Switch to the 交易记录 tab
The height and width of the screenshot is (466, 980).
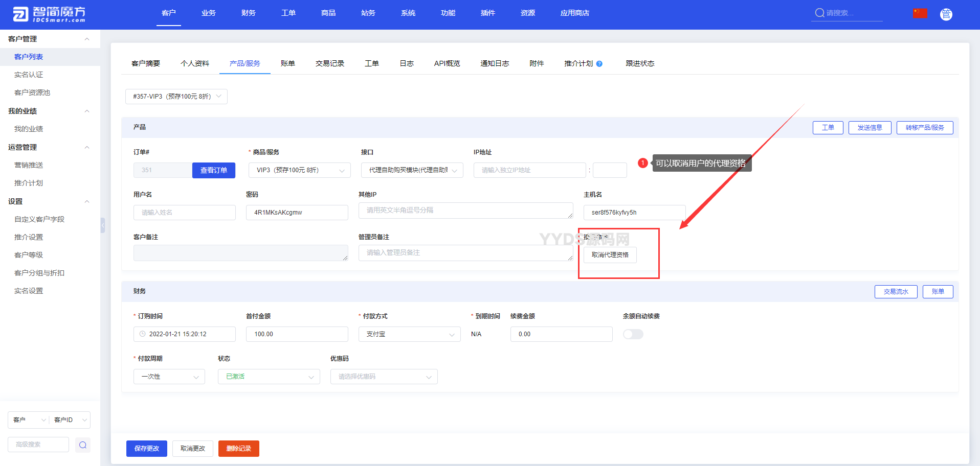[329, 63]
